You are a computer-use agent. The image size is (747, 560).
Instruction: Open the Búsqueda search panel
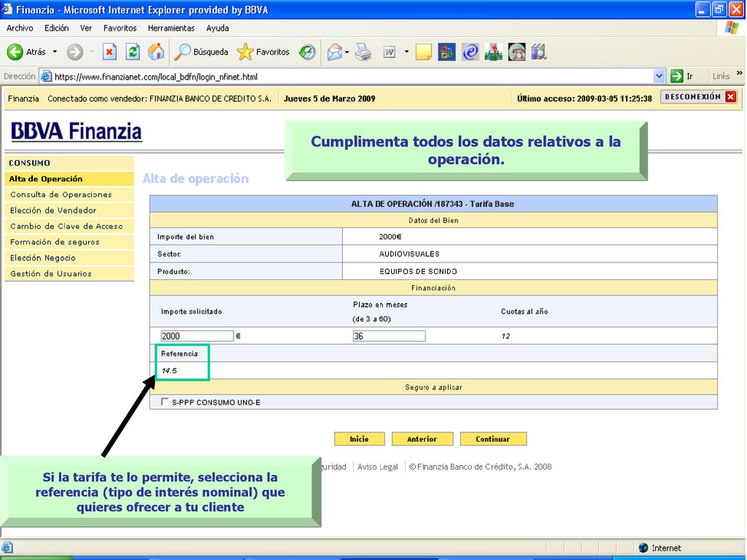(201, 52)
